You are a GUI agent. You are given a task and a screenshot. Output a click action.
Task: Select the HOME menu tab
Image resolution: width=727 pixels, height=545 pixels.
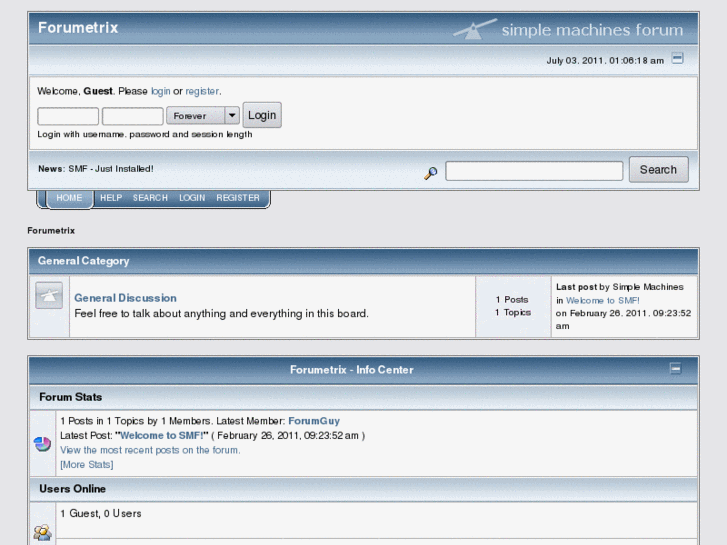pos(70,198)
